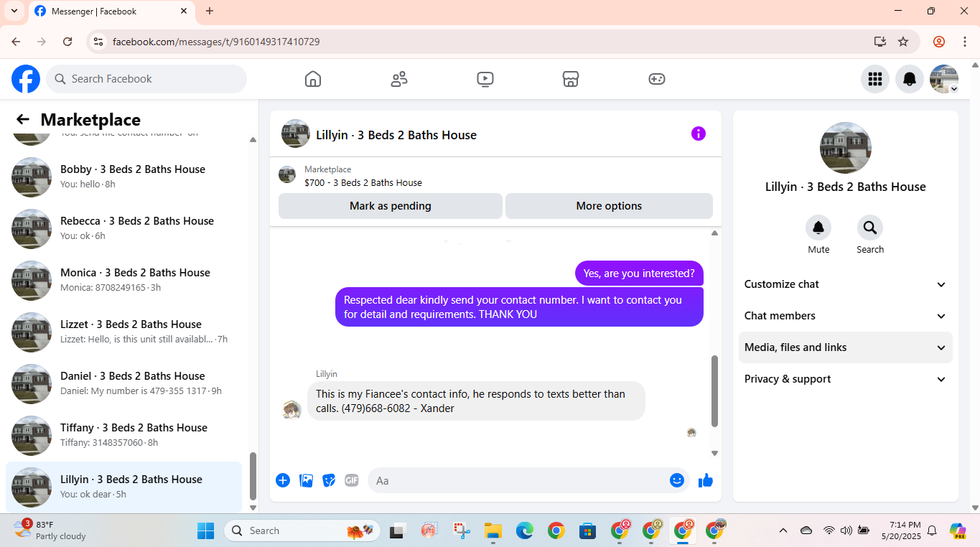980x547 pixels.
Task: Click the Chrome address bar URL
Action: coord(216,42)
